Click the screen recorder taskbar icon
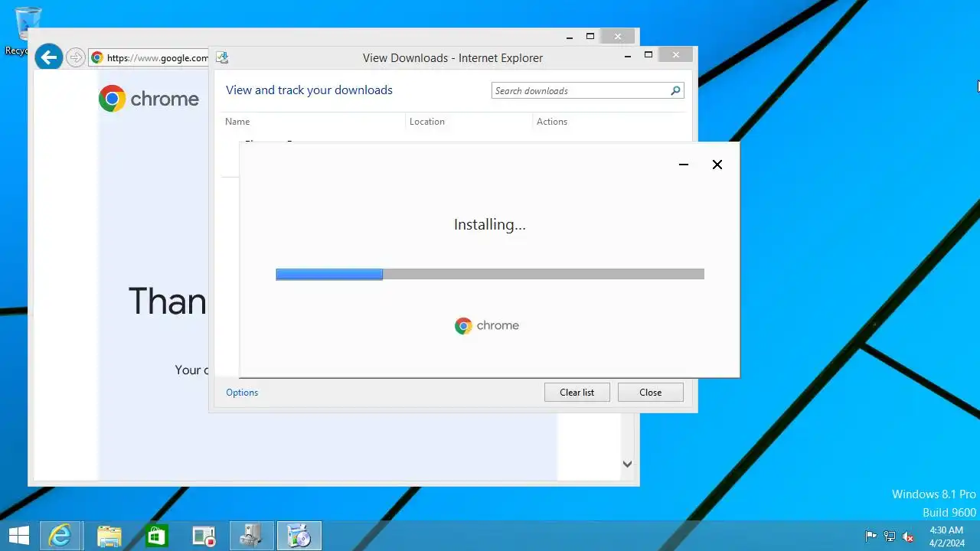Image resolution: width=980 pixels, height=551 pixels. click(x=204, y=536)
